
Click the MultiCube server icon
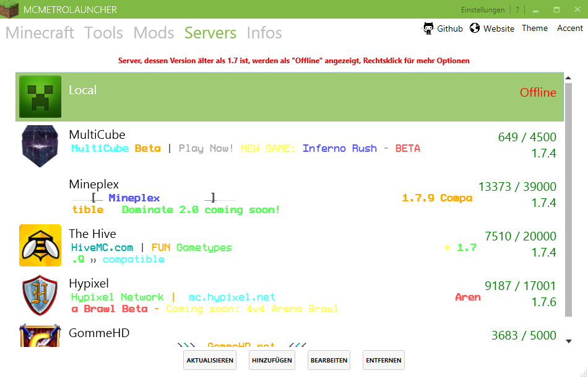40,146
